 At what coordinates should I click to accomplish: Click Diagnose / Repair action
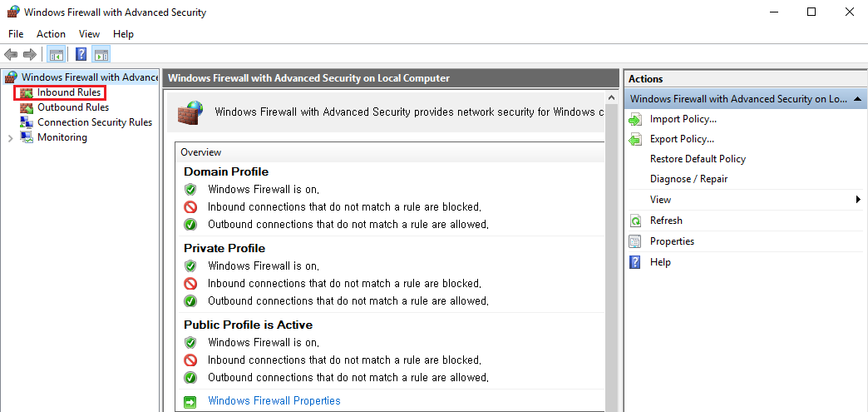coord(688,179)
